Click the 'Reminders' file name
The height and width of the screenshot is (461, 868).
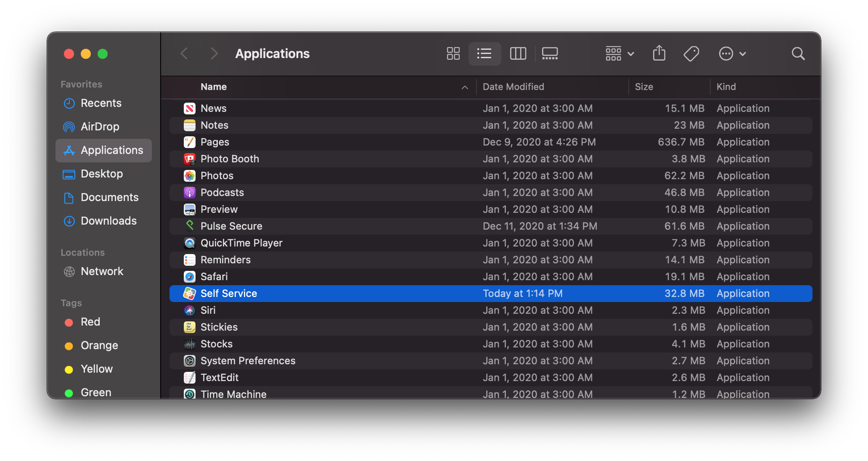tap(225, 260)
